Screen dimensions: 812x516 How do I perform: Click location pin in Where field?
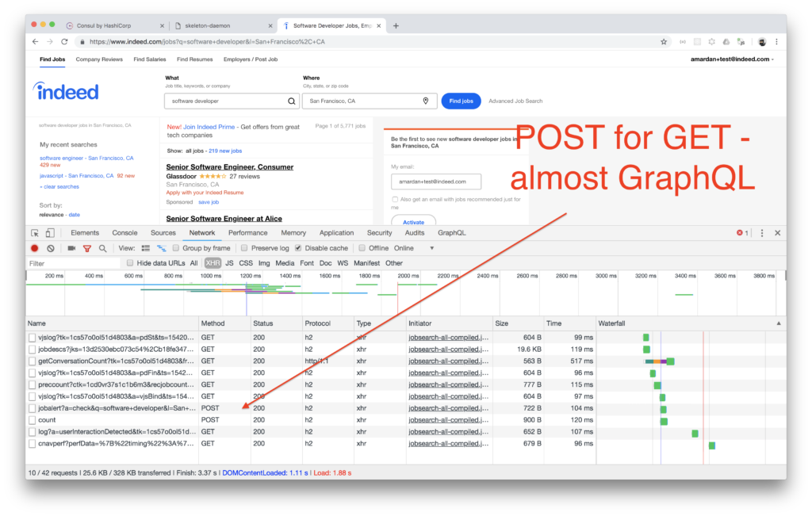426,101
